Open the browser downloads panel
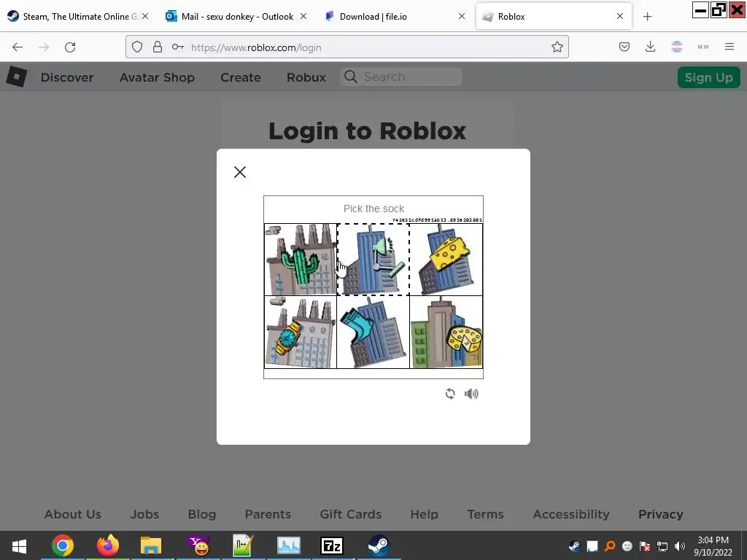The height and width of the screenshot is (560, 747). pos(650,47)
